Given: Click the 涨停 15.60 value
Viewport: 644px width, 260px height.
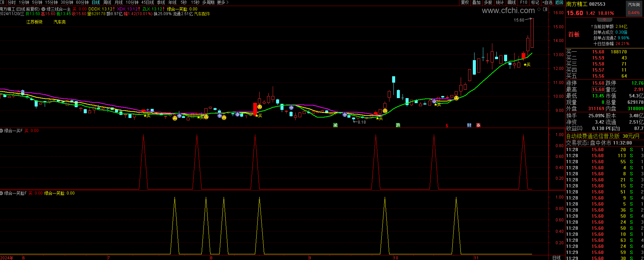Looking at the screenshot, I should pos(598,83).
